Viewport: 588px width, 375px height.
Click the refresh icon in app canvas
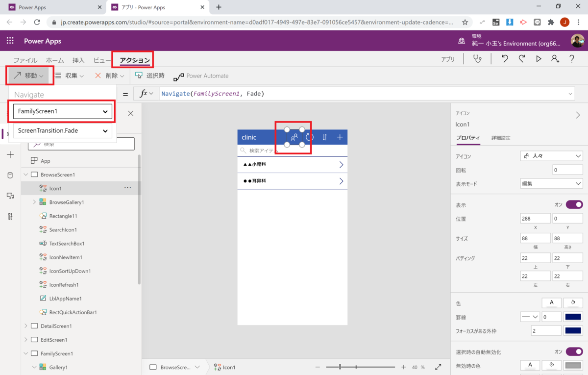coord(309,137)
